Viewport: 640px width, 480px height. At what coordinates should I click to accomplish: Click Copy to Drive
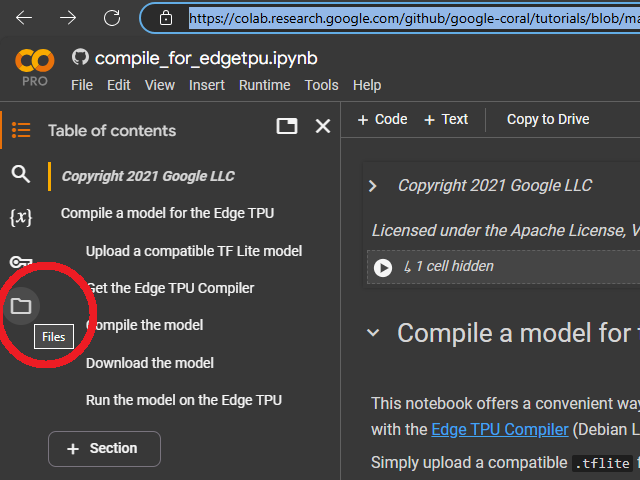coord(548,120)
